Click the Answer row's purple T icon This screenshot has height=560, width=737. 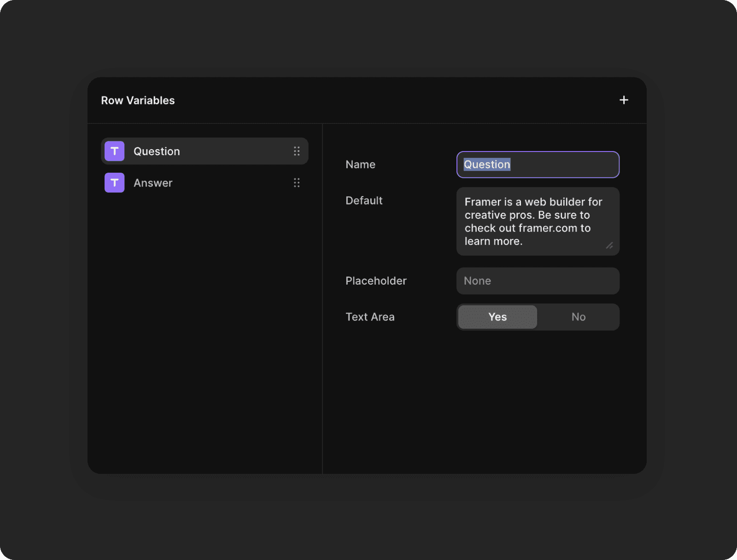click(115, 183)
